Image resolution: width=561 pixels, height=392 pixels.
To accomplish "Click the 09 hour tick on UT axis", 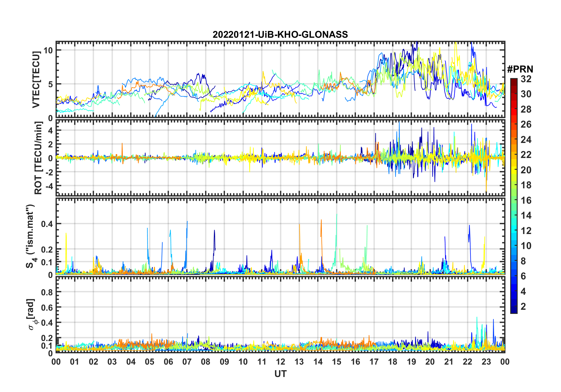I will tap(224, 362).
